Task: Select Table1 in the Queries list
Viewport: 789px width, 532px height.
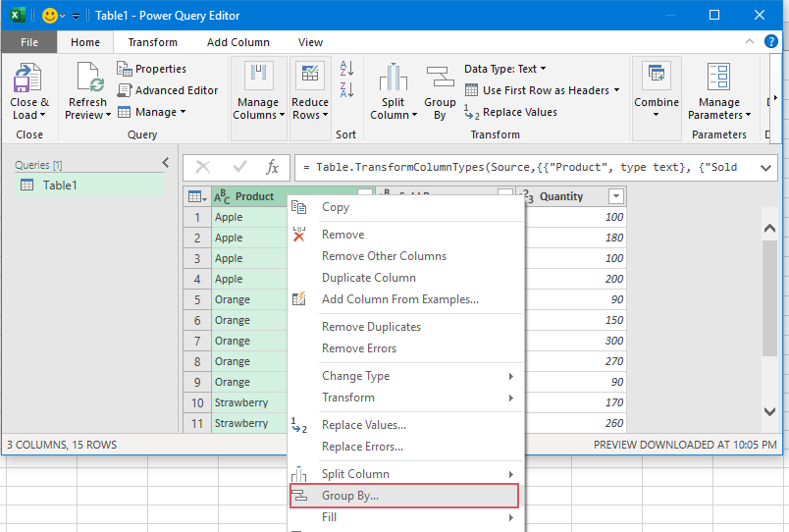Action: coord(60,185)
